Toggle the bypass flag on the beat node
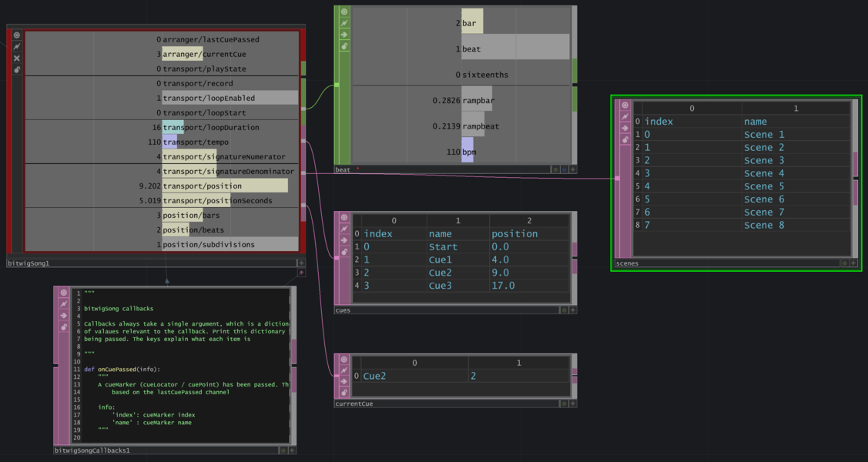Viewport: 868px width, 462px height. pos(344,23)
